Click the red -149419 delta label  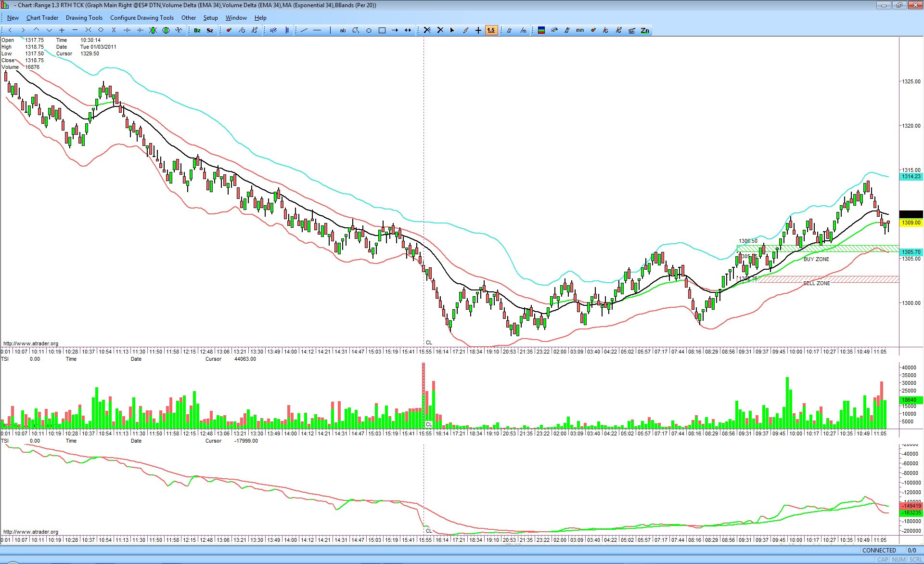point(911,506)
